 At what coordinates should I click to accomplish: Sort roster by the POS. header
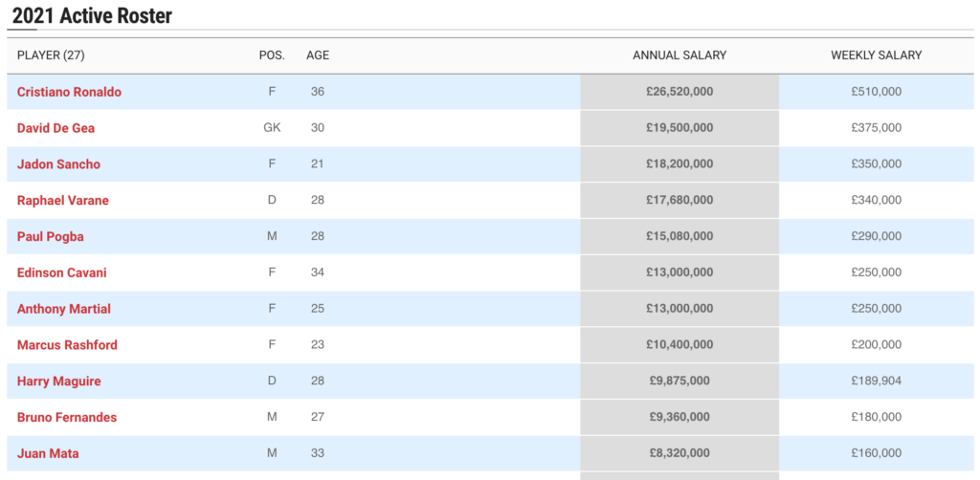(x=272, y=55)
